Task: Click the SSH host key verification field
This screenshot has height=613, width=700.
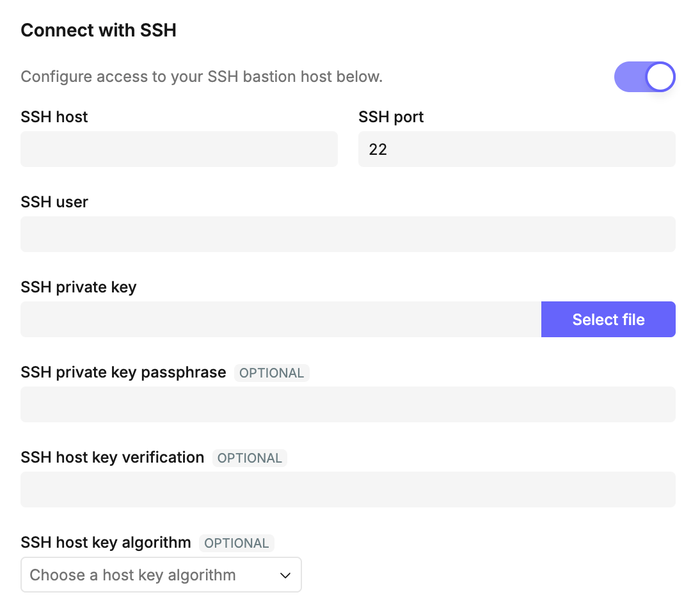Action: (x=348, y=490)
